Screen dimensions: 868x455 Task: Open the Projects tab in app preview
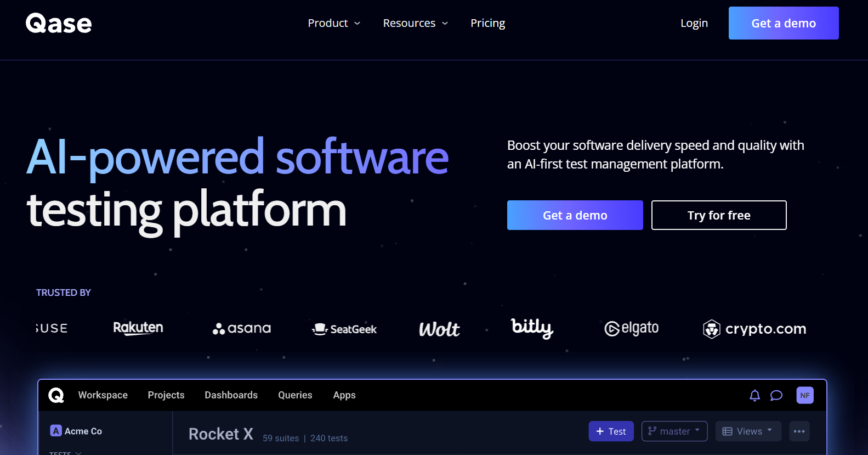[x=166, y=395]
